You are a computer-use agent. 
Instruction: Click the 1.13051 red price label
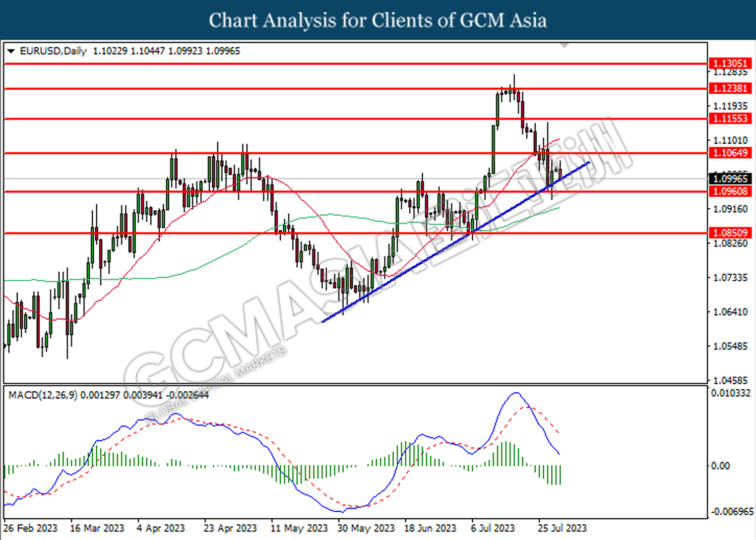pyautogui.click(x=731, y=64)
